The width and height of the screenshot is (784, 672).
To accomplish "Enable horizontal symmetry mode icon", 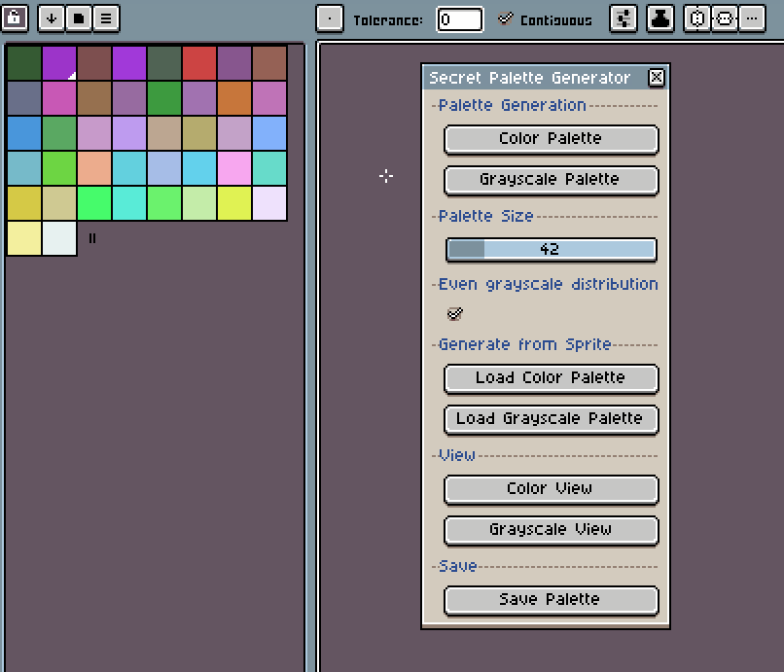I will coord(697,19).
